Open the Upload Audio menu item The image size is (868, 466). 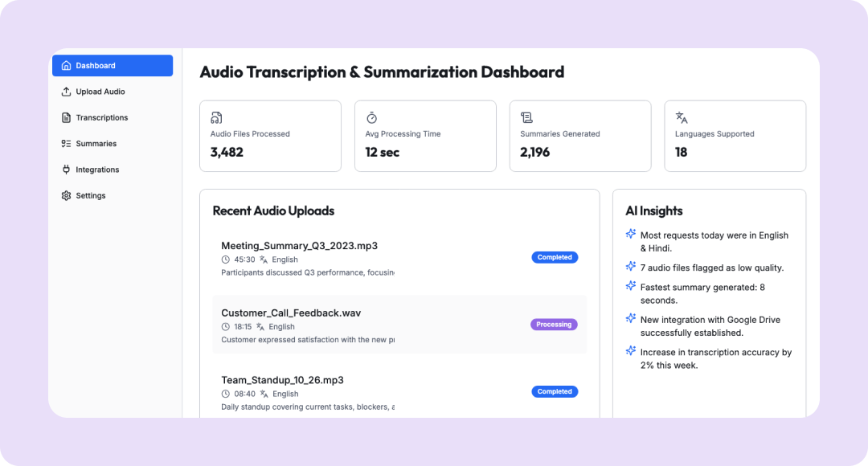point(100,92)
